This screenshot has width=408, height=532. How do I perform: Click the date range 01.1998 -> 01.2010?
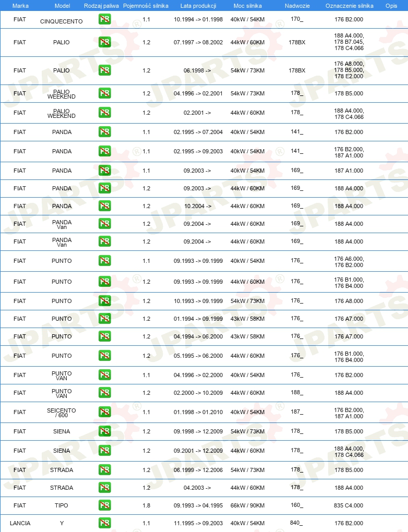(198, 412)
